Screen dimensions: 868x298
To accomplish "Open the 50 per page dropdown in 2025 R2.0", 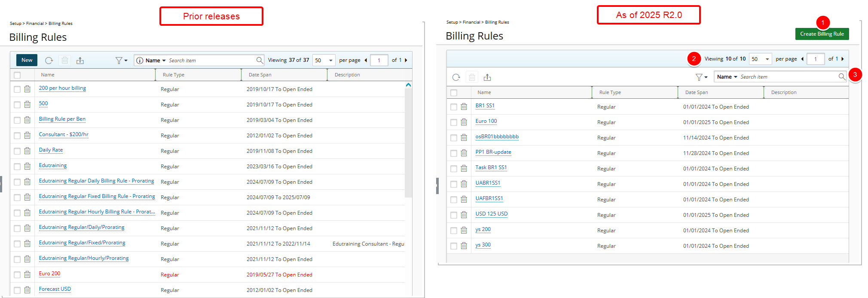I will [761, 59].
